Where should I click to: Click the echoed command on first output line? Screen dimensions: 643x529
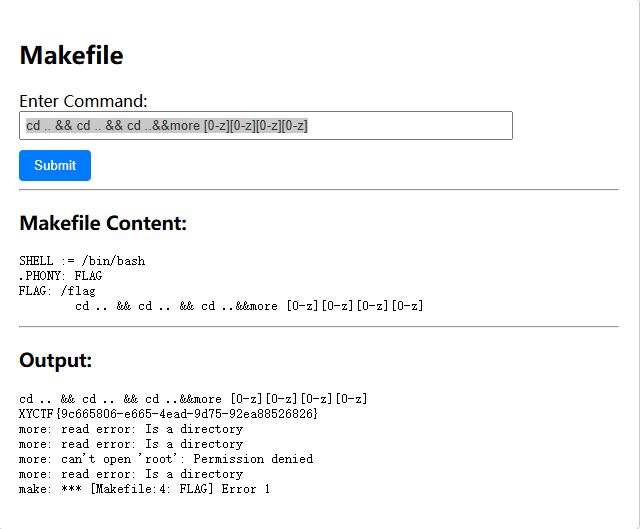pos(193,399)
